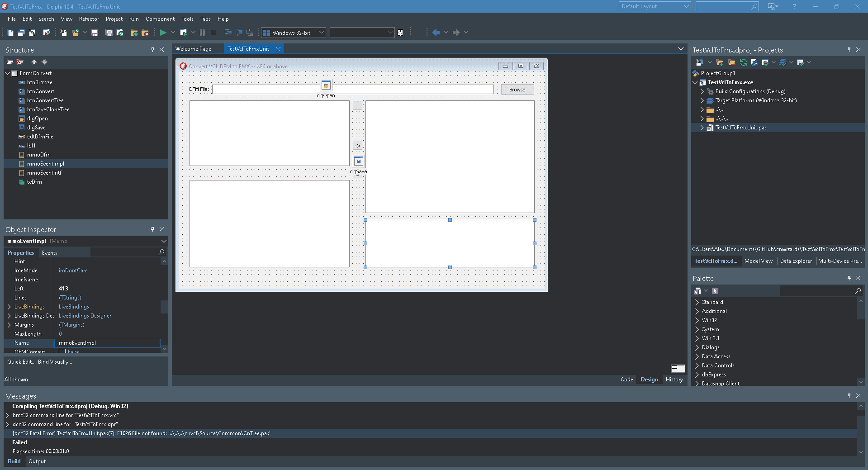Pin the Palette panel with pushpin

coord(849,278)
